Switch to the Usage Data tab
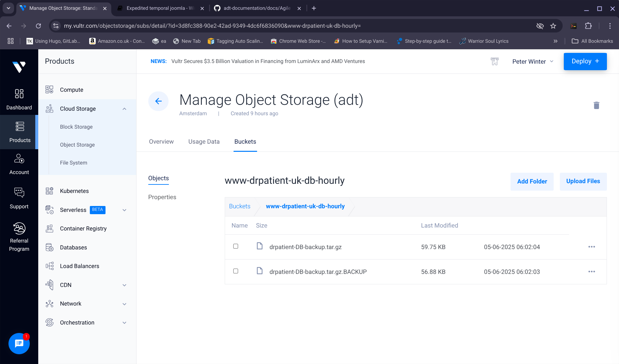Image resolution: width=619 pixels, height=364 pixels. tap(204, 142)
